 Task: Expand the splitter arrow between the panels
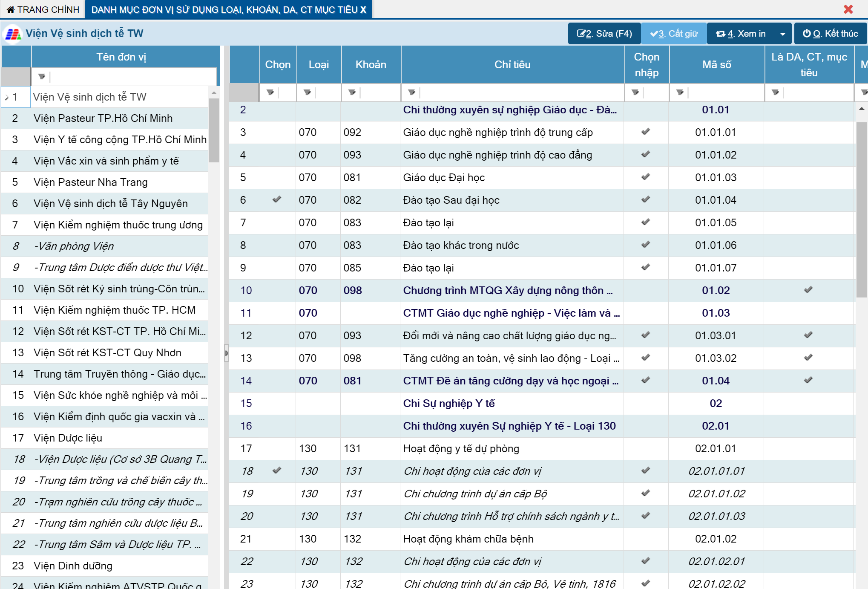pyautogui.click(x=226, y=353)
